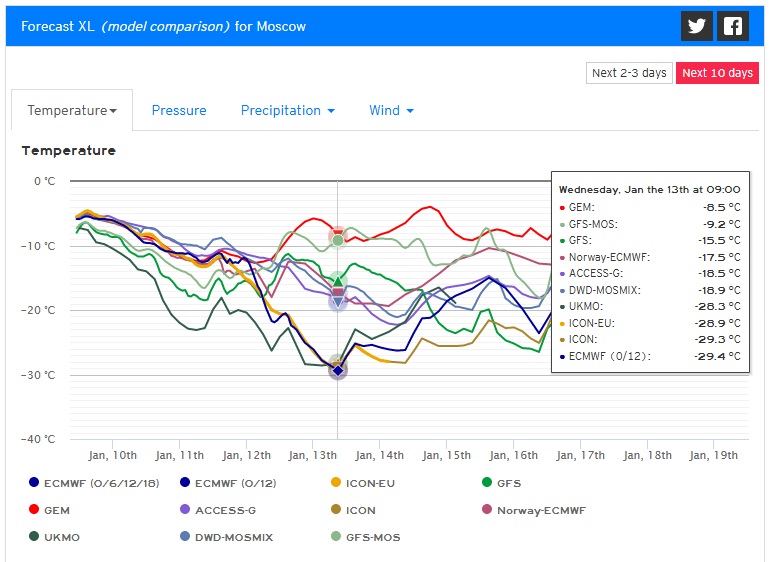Toggle Norway-ECMWF series in legend
The width and height of the screenshot is (769, 562).
pyautogui.click(x=534, y=510)
